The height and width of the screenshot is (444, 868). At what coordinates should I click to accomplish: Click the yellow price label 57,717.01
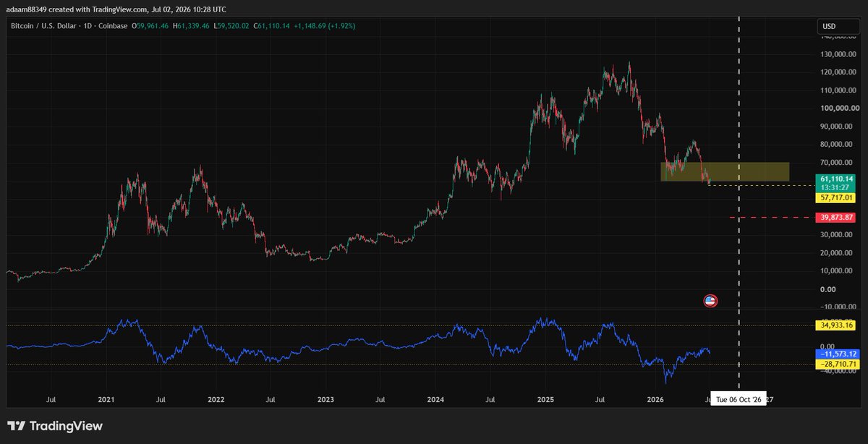point(835,197)
